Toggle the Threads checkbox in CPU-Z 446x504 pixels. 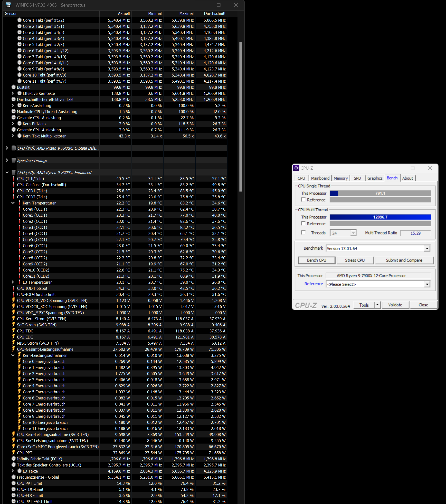[304, 233]
